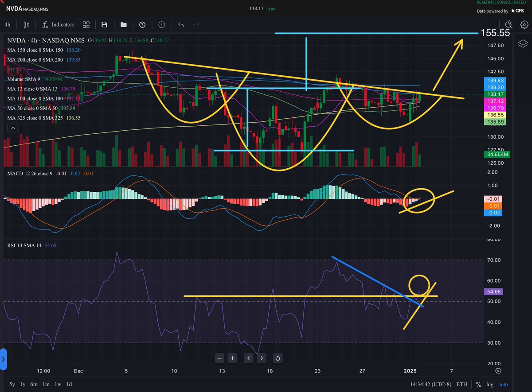Select the 5y date range

coord(12,384)
